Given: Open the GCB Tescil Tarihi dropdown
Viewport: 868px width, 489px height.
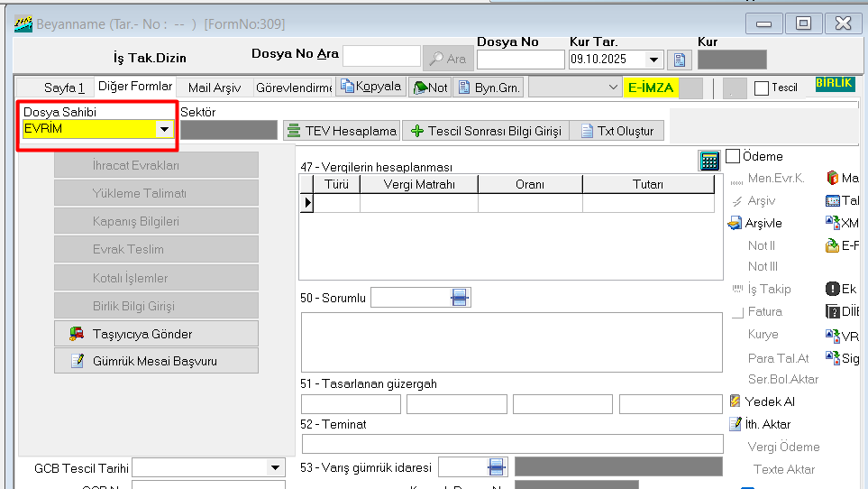Looking at the screenshot, I should tap(275, 467).
